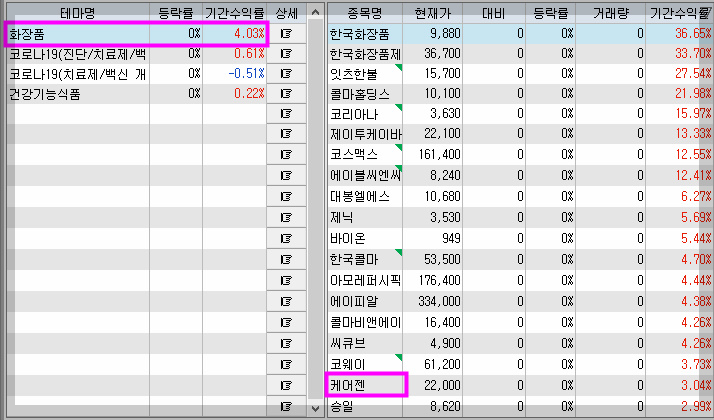Select stock 에이블씨엔씨
The width and height of the screenshot is (714, 420).
pos(365,175)
